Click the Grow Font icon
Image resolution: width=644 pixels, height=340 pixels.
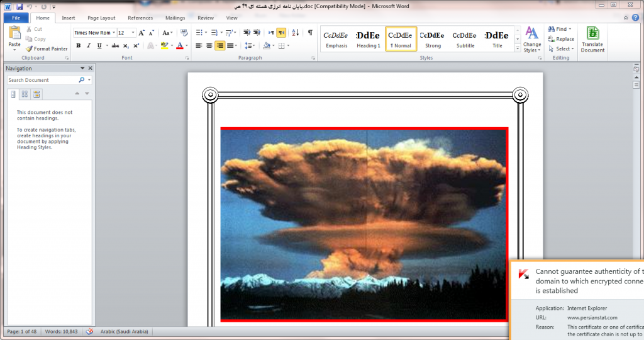click(x=142, y=33)
